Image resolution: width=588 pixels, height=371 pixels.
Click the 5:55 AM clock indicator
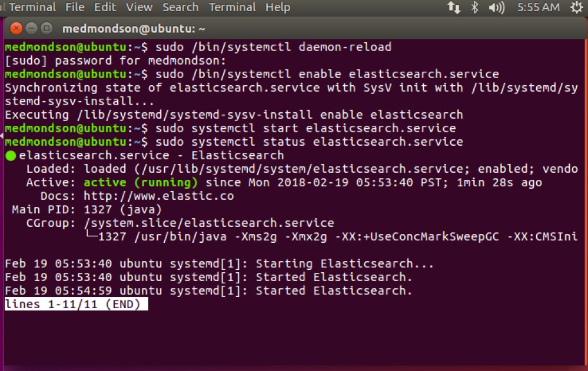click(x=538, y=8)
